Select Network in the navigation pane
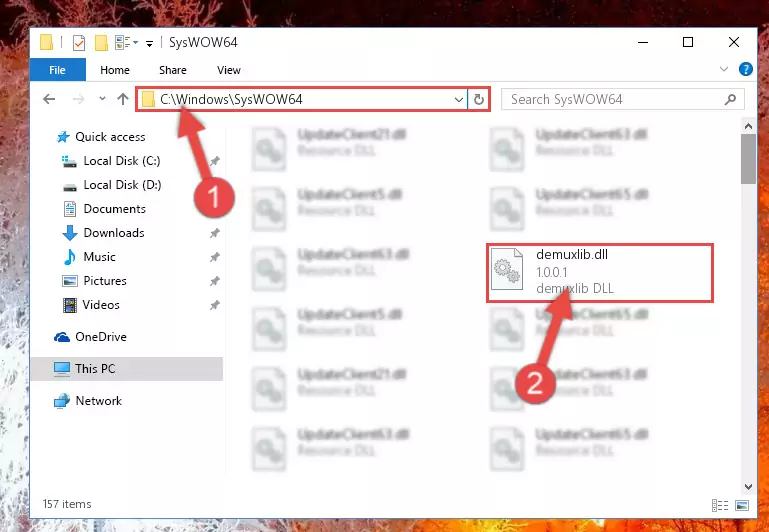Screen dimensions: 769x532 coord(99,401)
